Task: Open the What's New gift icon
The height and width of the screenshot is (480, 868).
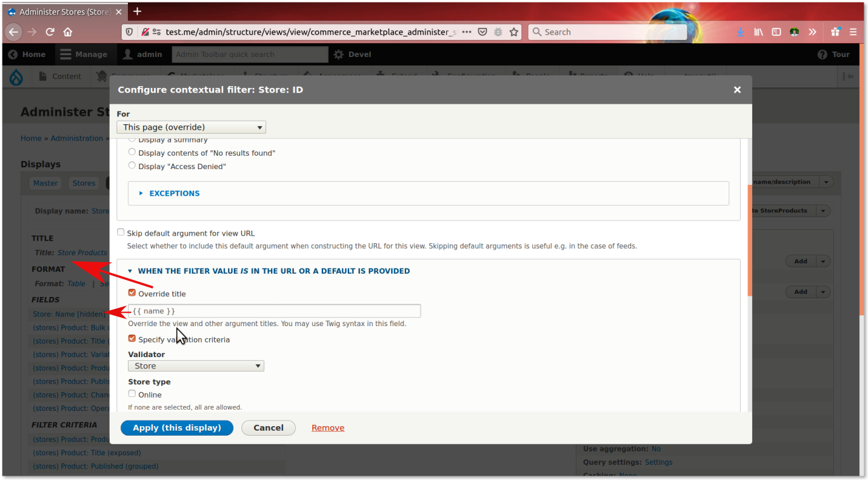Action: (x=836, y=32)
